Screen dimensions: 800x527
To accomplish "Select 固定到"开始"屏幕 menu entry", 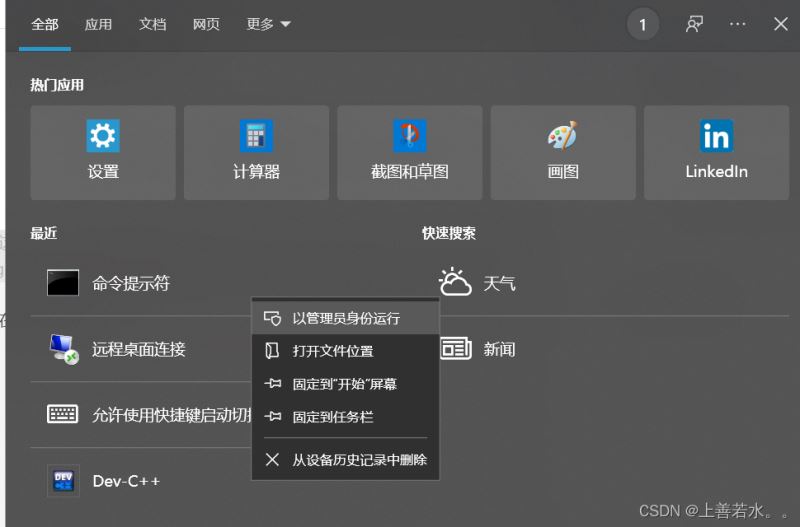I will [345, 384].
